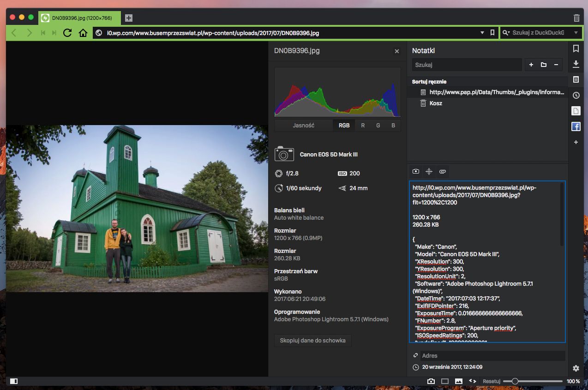Viewport: 588px width, 390px height.
Task: Open browser settings via the gear icon
Action: coord(576,368)
